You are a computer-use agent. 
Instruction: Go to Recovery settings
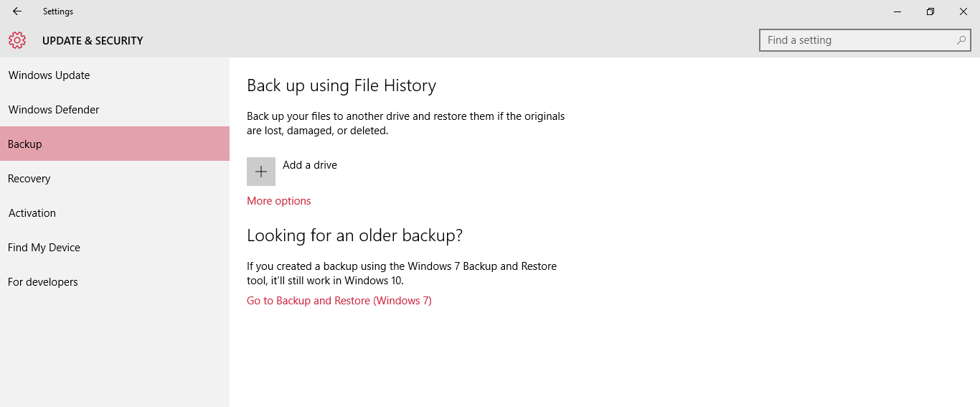(29, 179)
